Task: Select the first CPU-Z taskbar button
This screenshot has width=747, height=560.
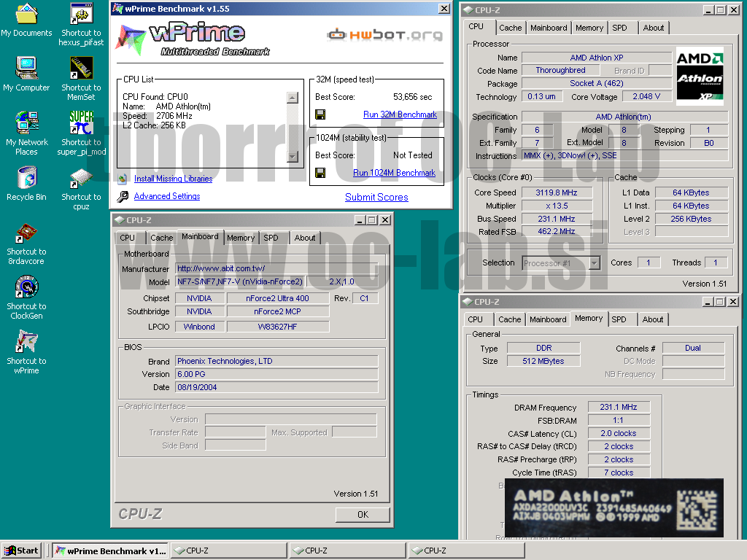Action: coord(228,551)
